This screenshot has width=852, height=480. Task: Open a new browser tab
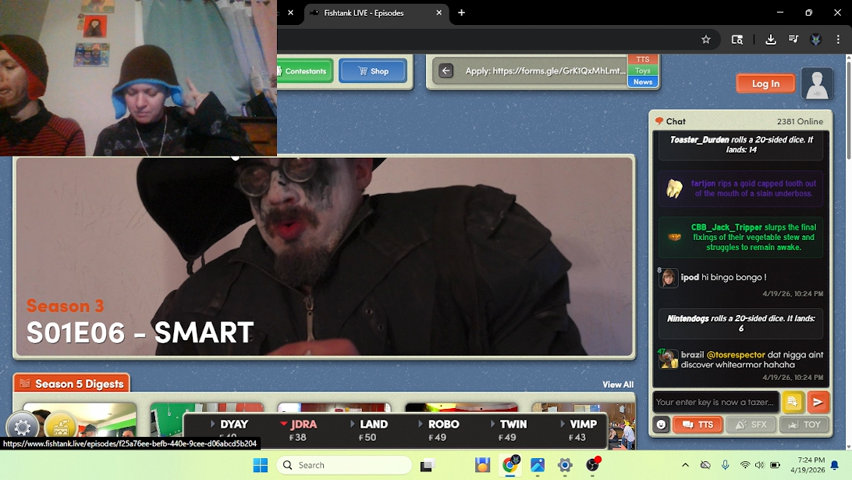(461, 13)
